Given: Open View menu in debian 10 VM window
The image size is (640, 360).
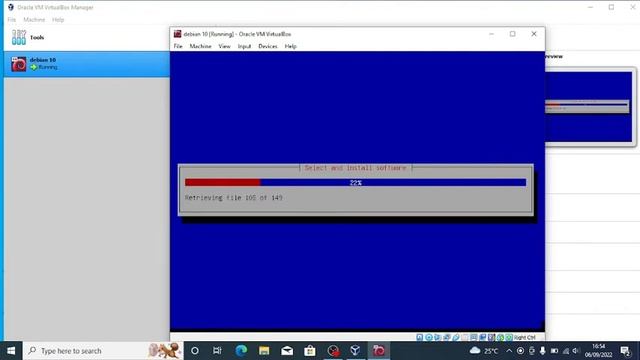Looking at the screenshot, I should (x=224, y=46).
